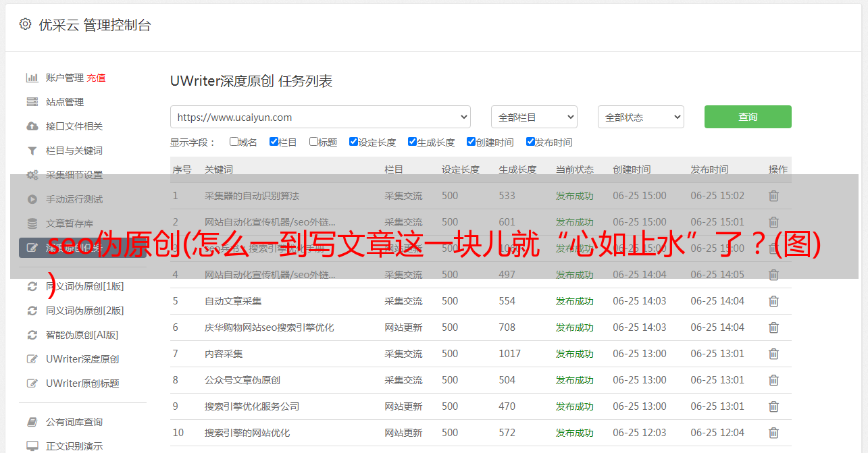Image resolution: width=868 pixels, height=453 pixels.
Task: Click the 栏目与关键词 filter icon
Action: coord(32,151)
